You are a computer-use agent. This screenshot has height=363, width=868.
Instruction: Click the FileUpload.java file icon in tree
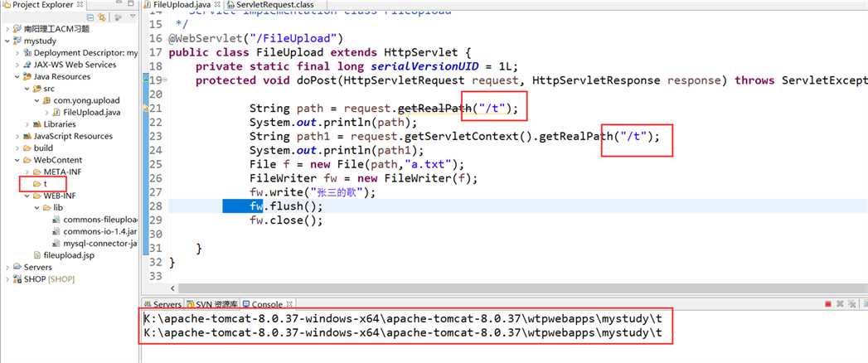[x=56, y=113]
